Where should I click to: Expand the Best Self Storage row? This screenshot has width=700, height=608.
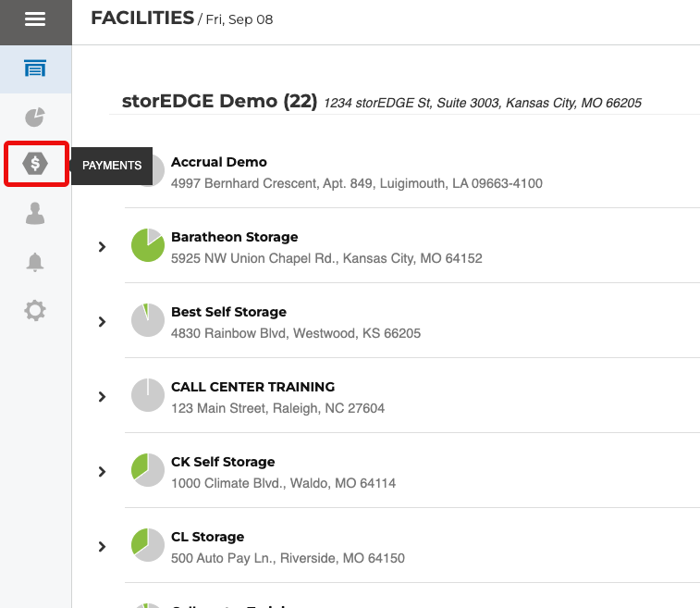pyautogui.click(x=103, y=322)
